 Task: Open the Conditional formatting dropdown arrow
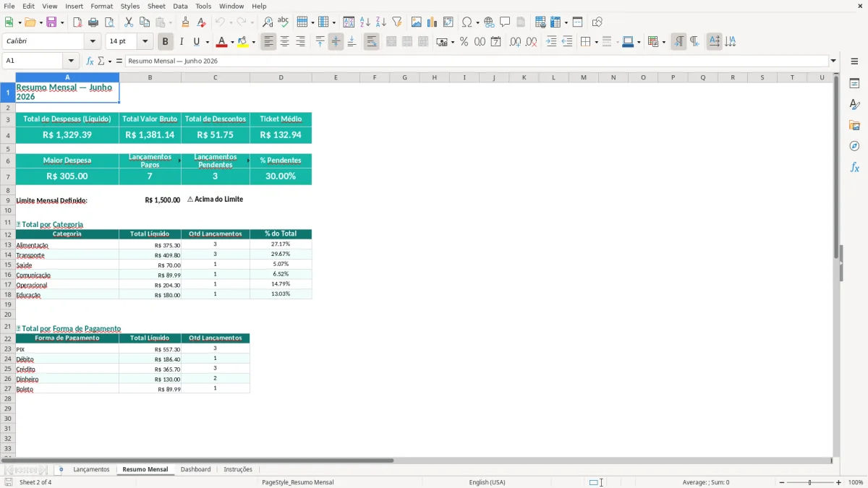(663, 42)
